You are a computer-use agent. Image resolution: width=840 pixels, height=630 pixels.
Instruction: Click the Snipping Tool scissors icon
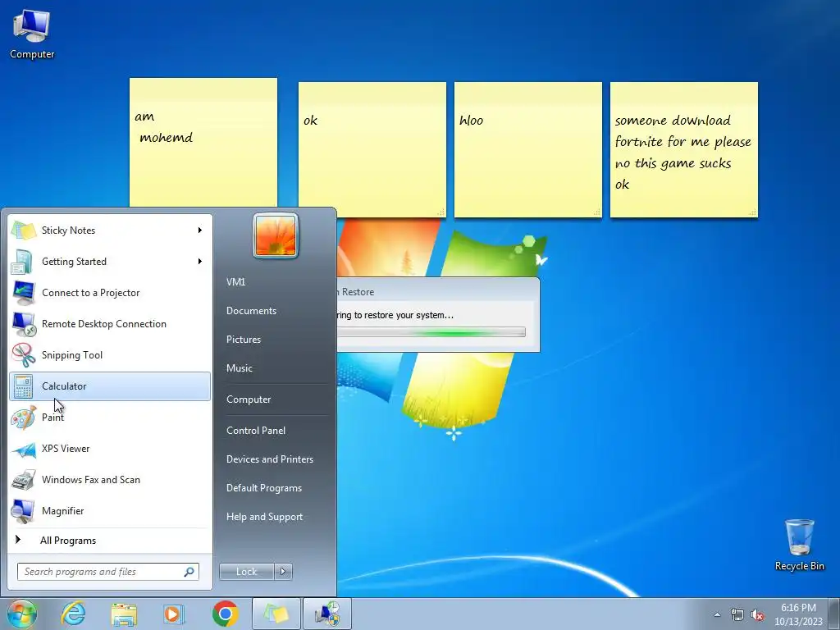pyautogui.click(x=23, y=354)
